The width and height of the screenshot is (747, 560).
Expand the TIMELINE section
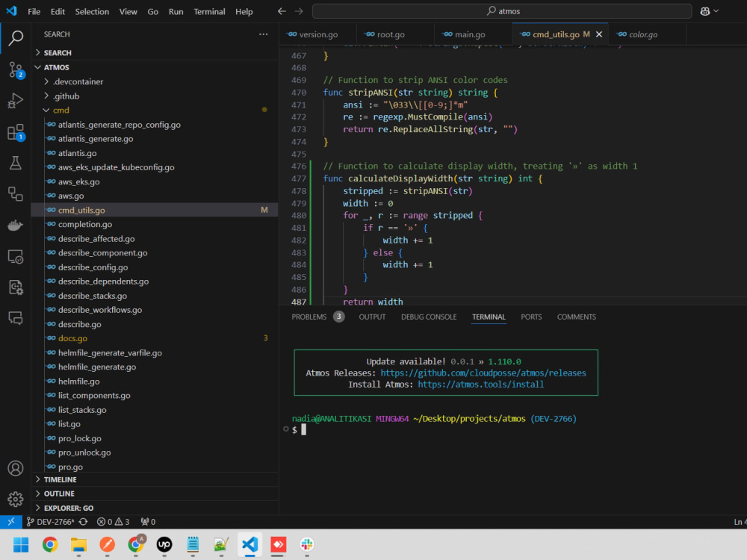click(x=60, y=479)
